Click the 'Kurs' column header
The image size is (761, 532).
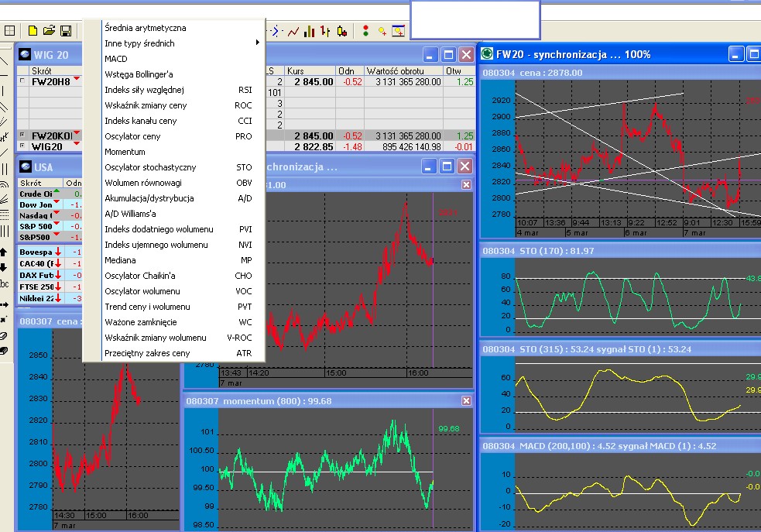(296, 70)
